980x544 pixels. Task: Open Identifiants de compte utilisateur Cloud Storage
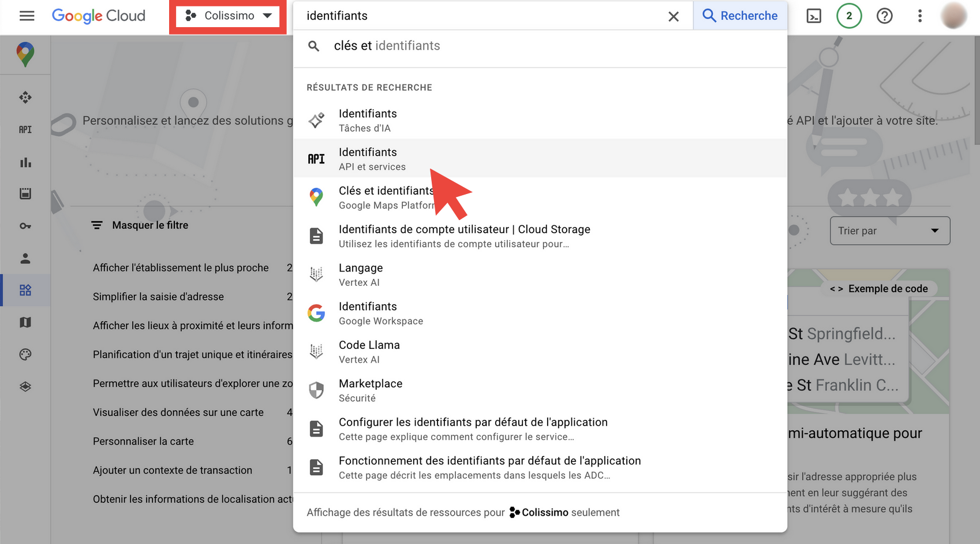click(540, 236)
